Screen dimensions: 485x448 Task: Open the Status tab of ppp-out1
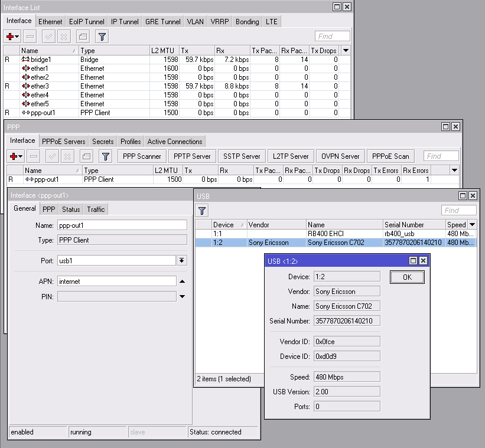[71, 210]
